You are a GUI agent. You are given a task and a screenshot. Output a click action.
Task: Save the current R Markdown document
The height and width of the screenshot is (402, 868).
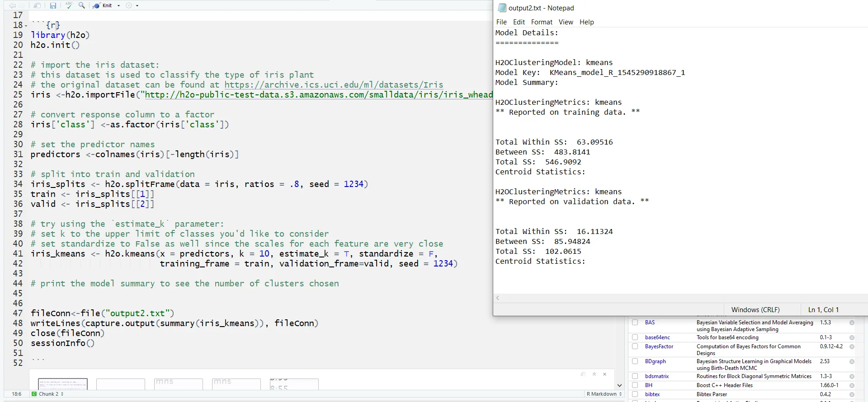pyautogui.click(x=53, y=5)
